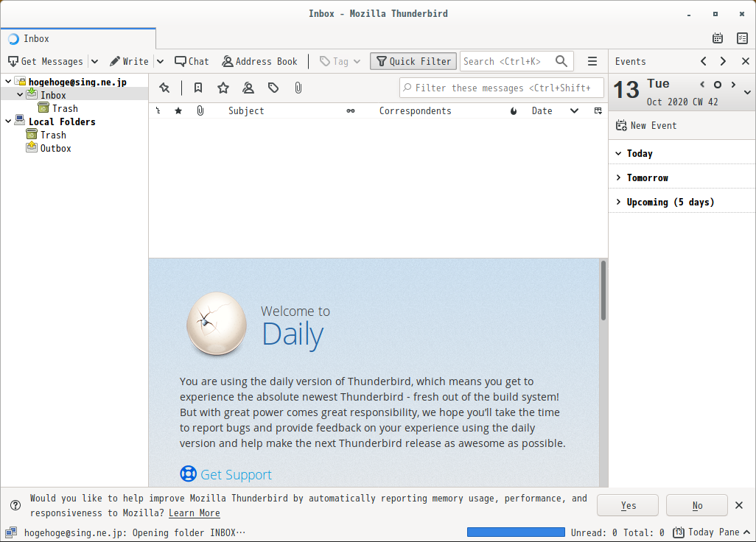
Task: Select Trash under Local Folders
Action: [x=53, y=135]
